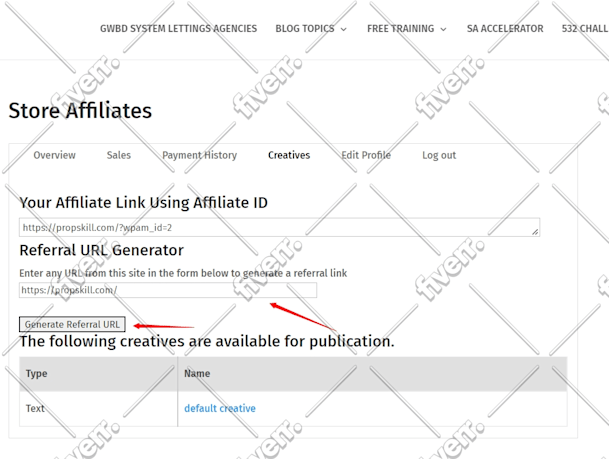Open GWBD System Lettings Agencies menu item
Screen dimensions: 609x459
(x=178, y=29)
